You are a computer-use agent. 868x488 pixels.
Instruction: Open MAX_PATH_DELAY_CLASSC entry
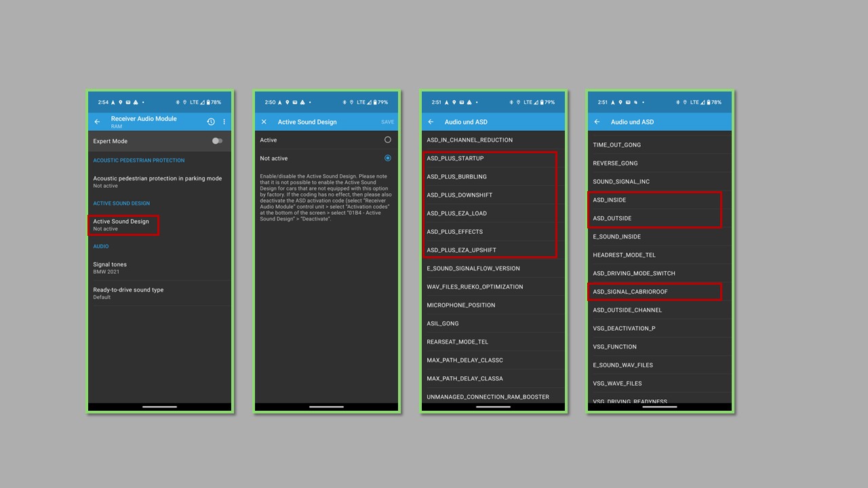493,360
